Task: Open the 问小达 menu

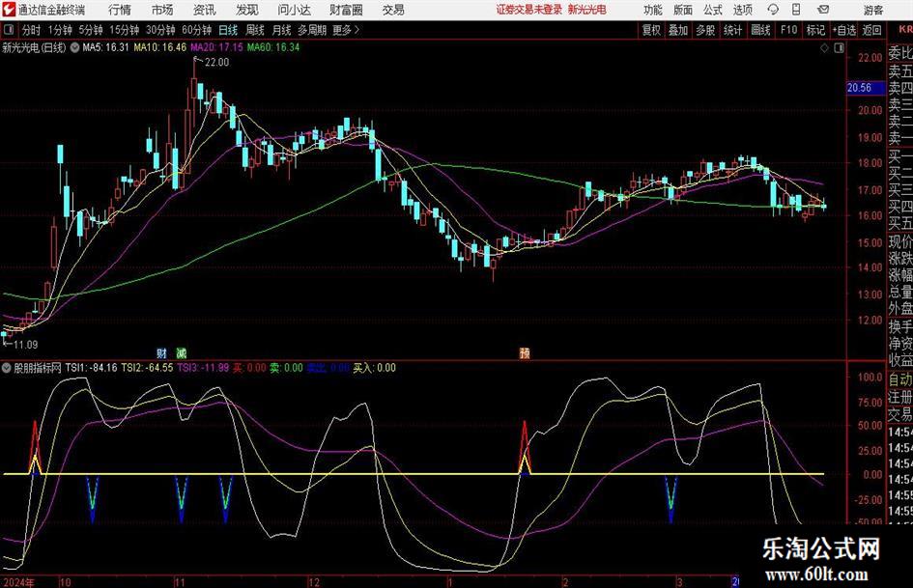Action: coord(294,10)
